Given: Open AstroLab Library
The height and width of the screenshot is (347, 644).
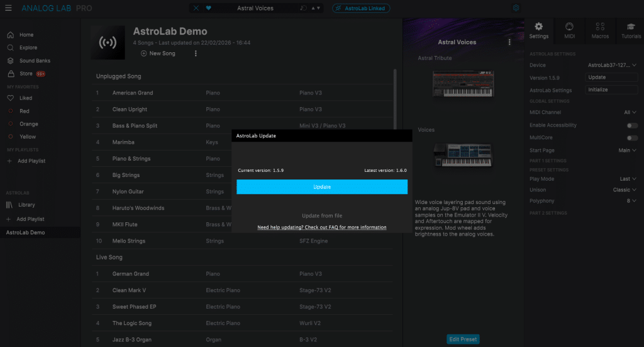Looking at the screenshot, I should coord(26,205).
